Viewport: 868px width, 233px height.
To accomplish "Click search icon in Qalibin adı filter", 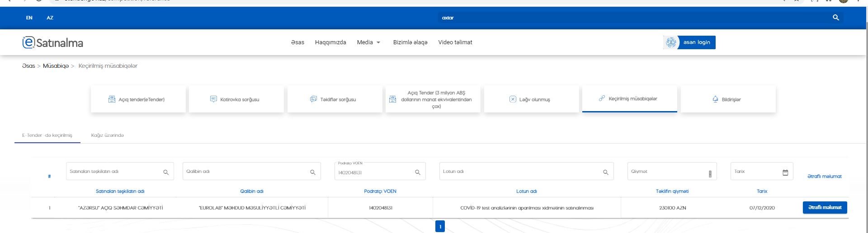I will pos(312,172).
